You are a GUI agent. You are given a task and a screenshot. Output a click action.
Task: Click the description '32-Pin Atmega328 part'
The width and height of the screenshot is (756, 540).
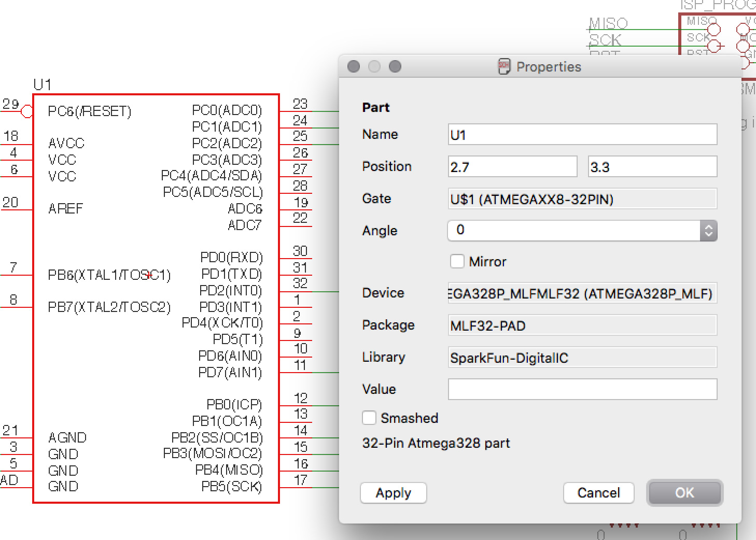pos(436,443)
